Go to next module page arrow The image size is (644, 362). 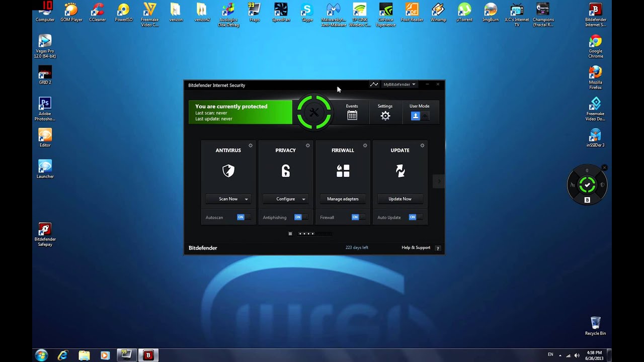point(439,181)
